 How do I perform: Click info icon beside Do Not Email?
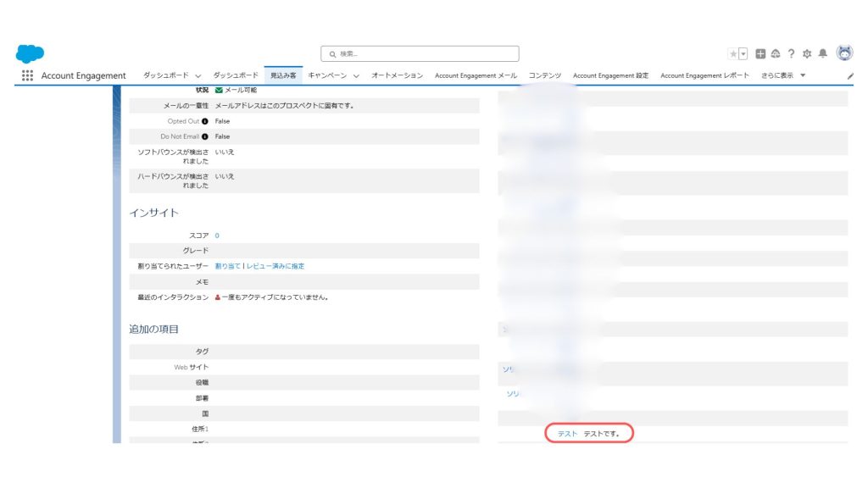205,136
